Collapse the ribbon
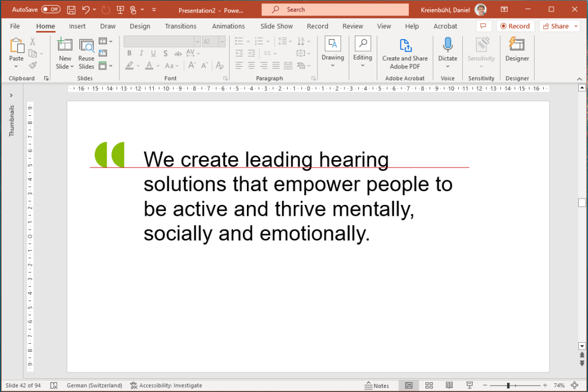 [x=579, y=79]
